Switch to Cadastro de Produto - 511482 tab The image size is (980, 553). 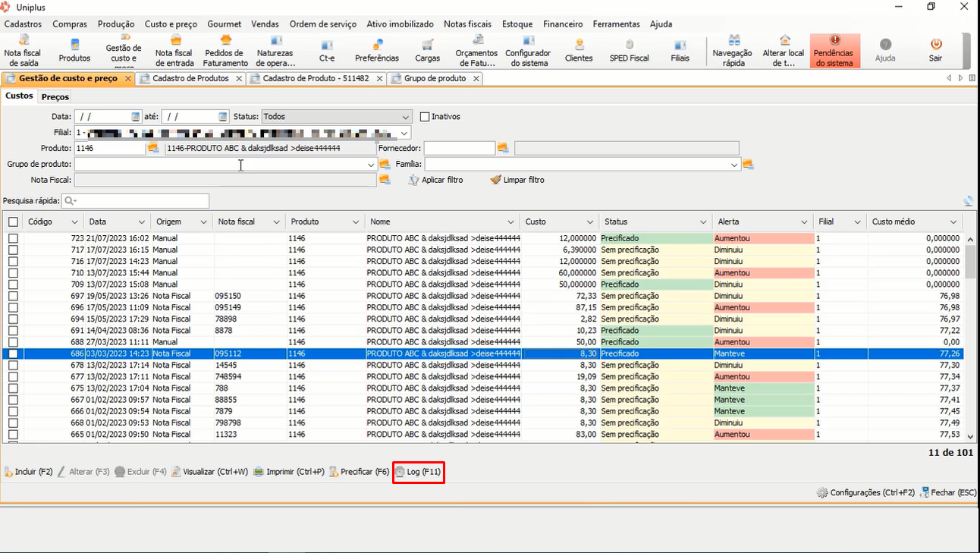click(x=316, y=78)
